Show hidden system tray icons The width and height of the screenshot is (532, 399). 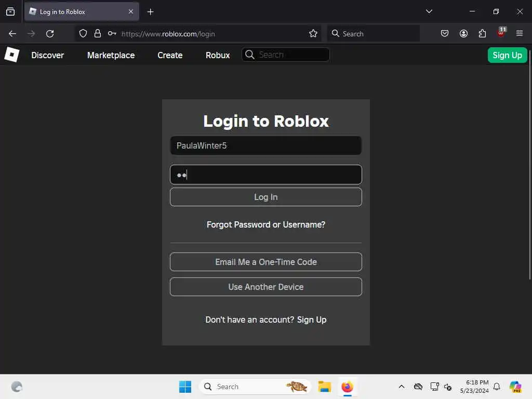(x=402, y=387)
